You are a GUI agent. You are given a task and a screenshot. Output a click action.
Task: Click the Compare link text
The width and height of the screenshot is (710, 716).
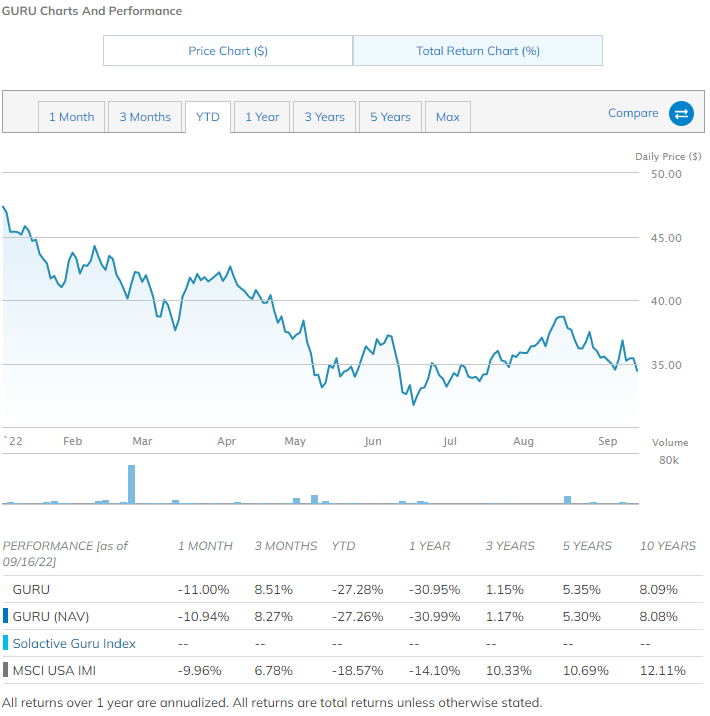(633, 113)
